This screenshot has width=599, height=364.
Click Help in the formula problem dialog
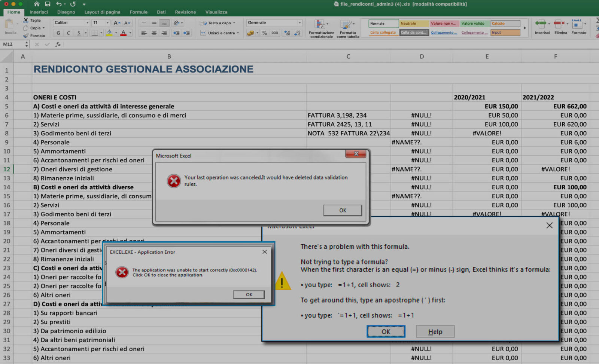tap(435, 331)
